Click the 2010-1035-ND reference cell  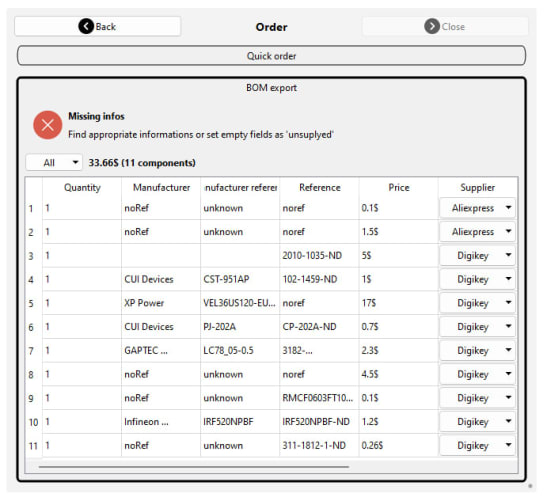tap(320, 256)
